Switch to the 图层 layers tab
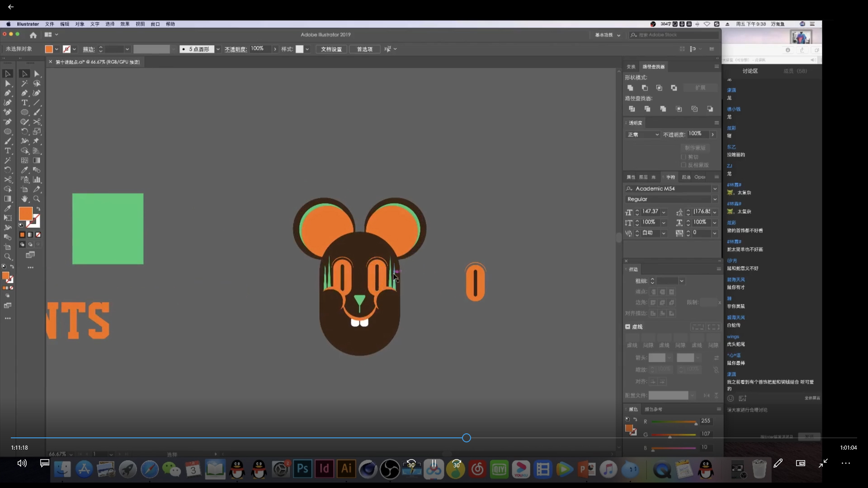Screen dimensions: 868x488 (x=643, y=177)
